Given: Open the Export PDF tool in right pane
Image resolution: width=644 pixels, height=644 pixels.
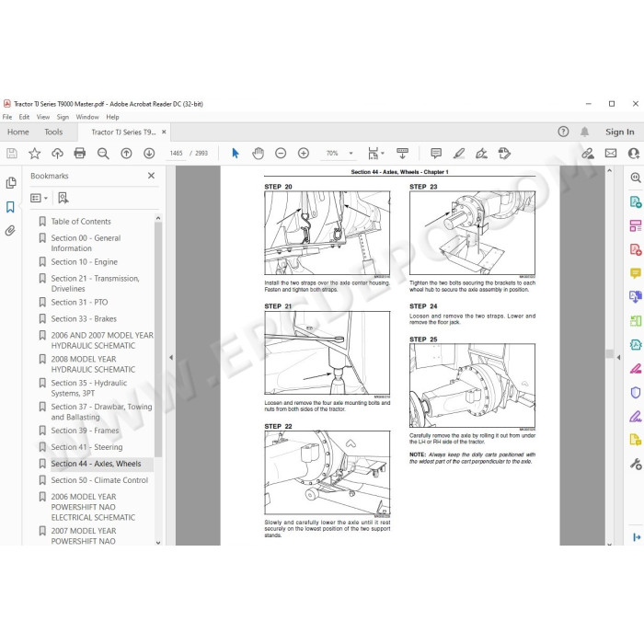Looking at the screenshot, I should click(x=636, y=201).
